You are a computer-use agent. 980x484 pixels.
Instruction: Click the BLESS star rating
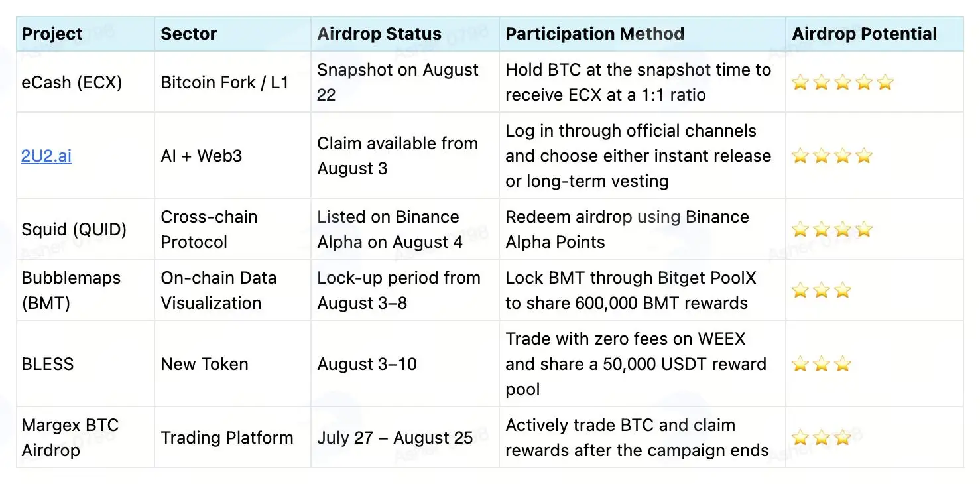click(x=822, y=364)
